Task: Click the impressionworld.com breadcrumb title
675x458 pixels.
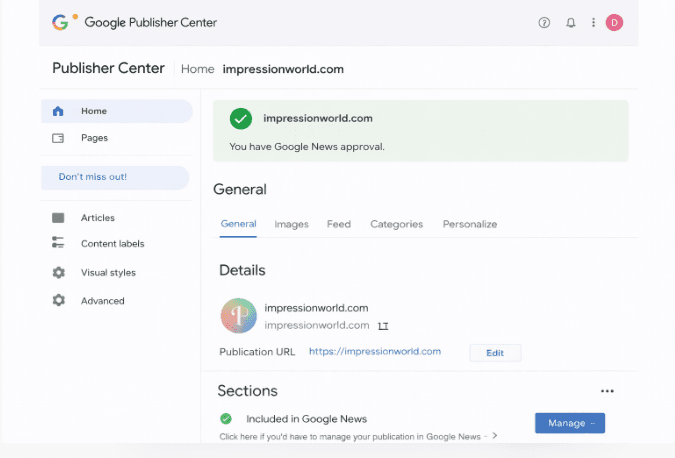Action: coord(283,69)
